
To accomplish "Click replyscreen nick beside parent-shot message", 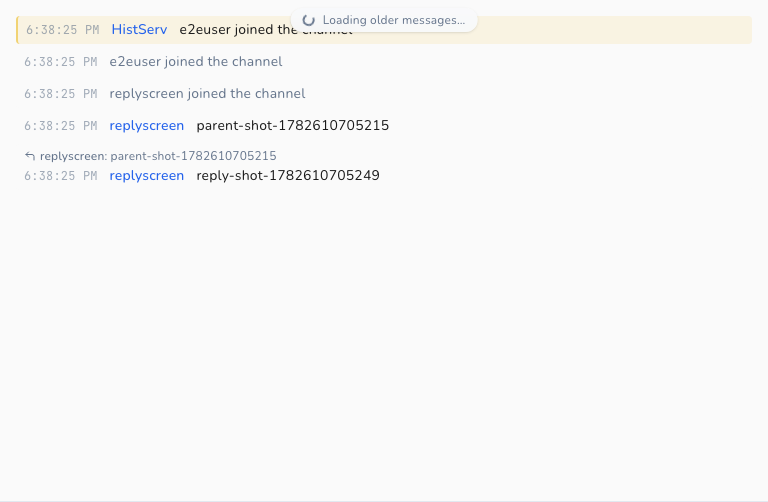I will 146,125.
